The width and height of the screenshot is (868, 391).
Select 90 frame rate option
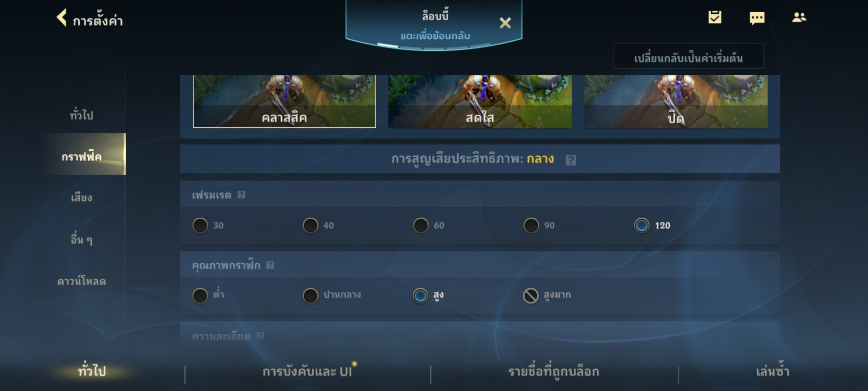click(531, 225)
